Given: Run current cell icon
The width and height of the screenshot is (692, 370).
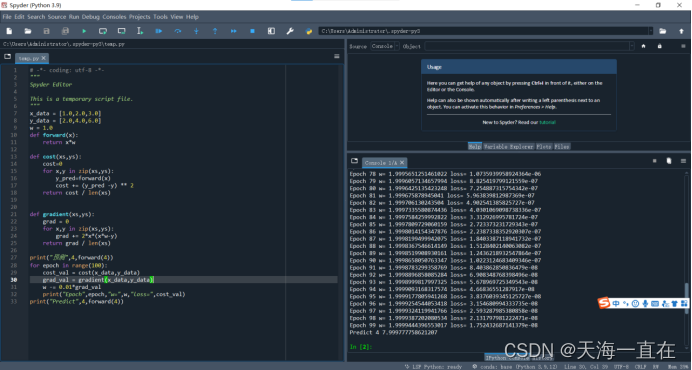Looking at the screenshot, I should click(102, 31).
